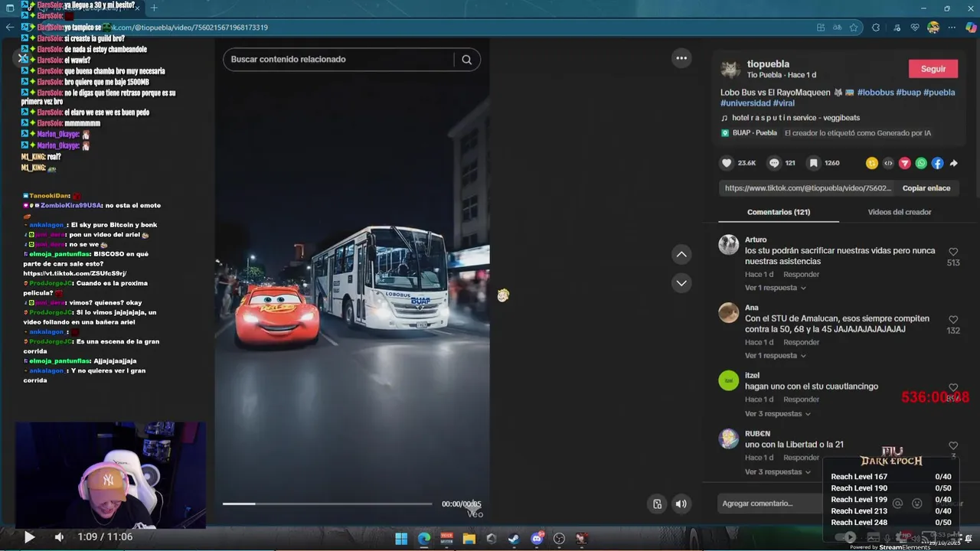The image size is (980, 551).
Task: Click the browser back arrow
Action: pos(10,28)
